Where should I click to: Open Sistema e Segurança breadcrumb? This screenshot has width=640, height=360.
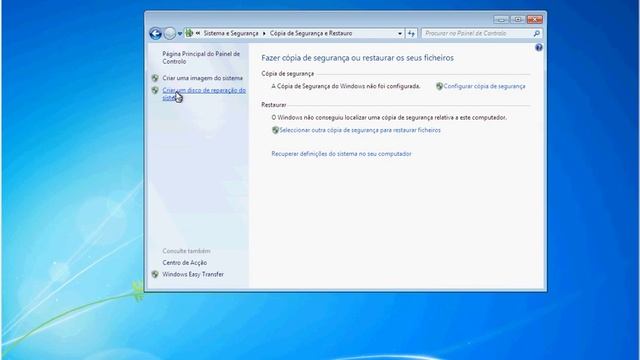point(231,33)
